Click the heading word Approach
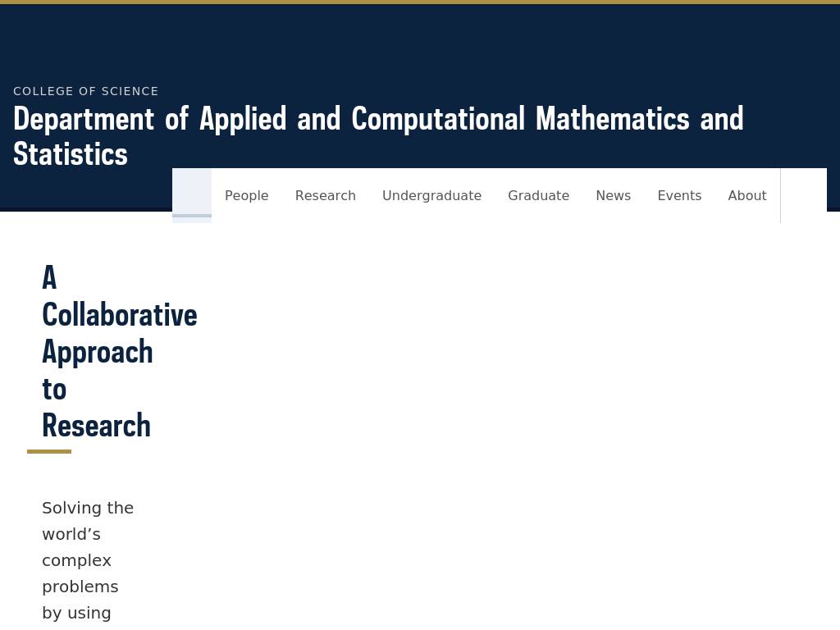This screenshot has height=630, width=840. pyautogui.click(x=98, y=352)
